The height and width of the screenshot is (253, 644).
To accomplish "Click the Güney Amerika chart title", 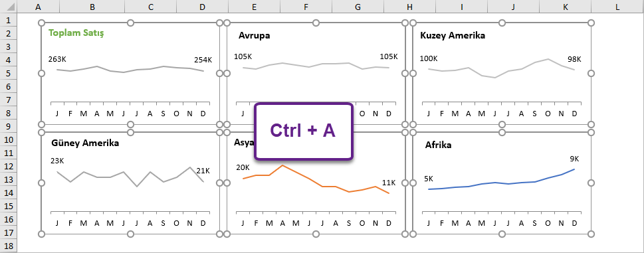I will [85, 143].
